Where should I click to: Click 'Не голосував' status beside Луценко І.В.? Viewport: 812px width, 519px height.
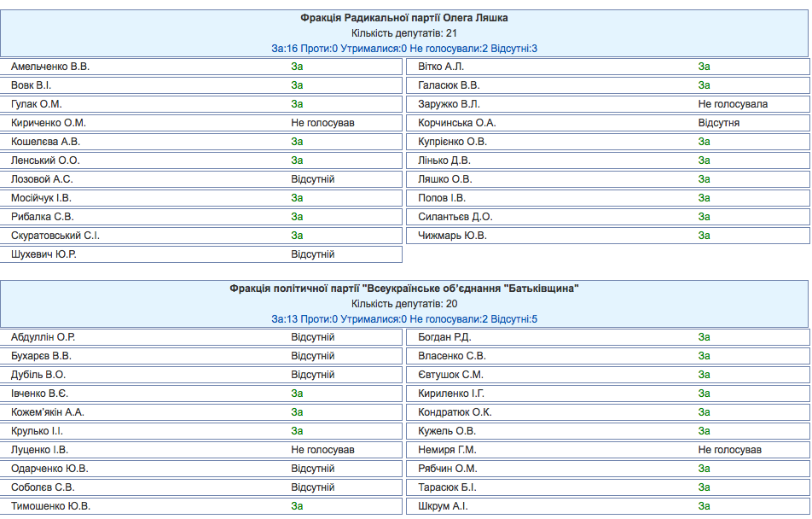pos(322,450)
